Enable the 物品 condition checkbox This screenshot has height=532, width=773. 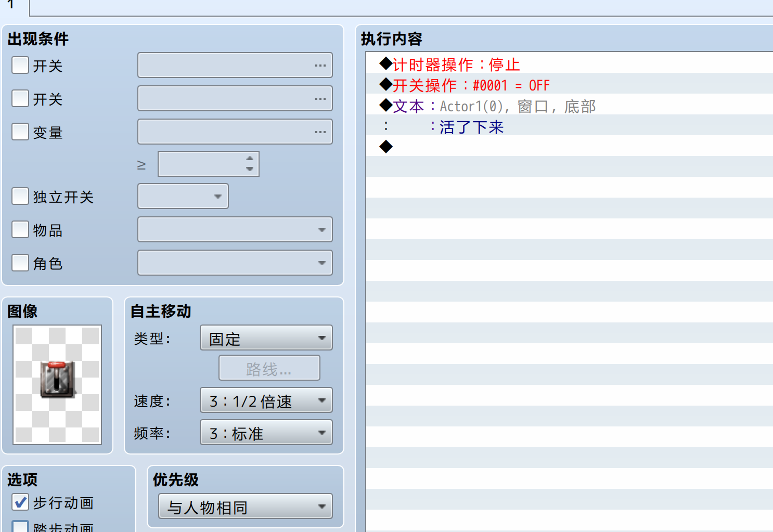20,229
